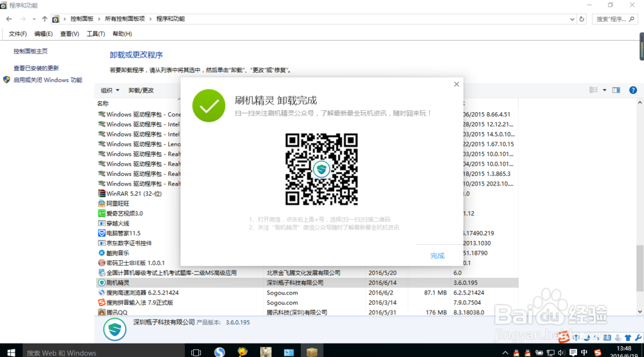Screen dimensions: 644x357
Task: Click the up-one-level arrow
Action: [x=44, y=19]
